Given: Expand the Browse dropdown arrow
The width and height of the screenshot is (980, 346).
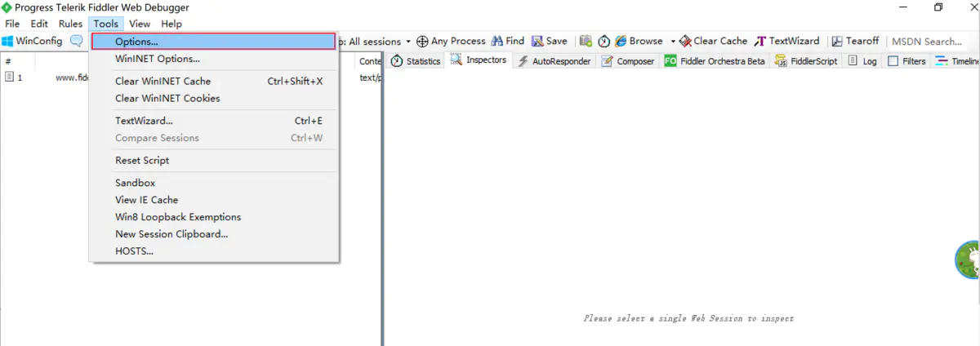Looking at the screenshot, I should tap(673, 42).
